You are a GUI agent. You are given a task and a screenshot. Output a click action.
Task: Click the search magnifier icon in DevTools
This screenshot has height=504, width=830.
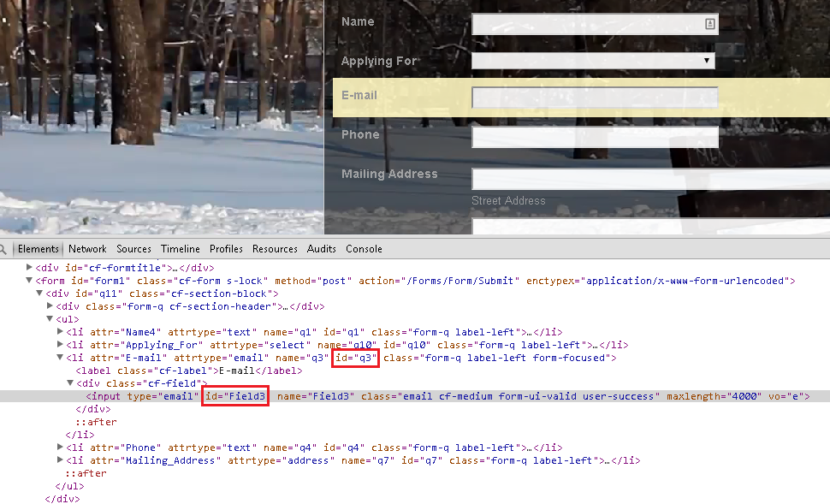click(3, 249)
